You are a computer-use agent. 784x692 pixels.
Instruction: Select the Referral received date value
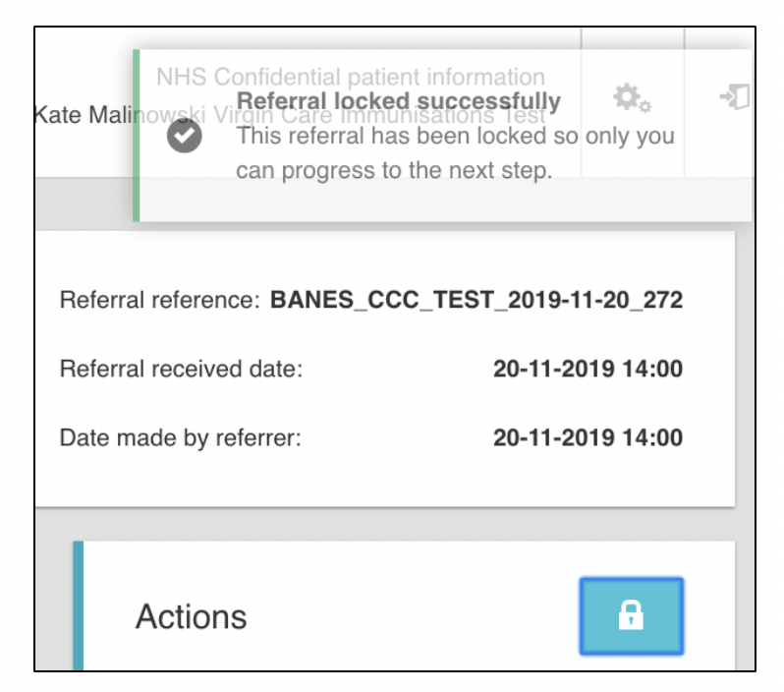click(x=588, y=370)
